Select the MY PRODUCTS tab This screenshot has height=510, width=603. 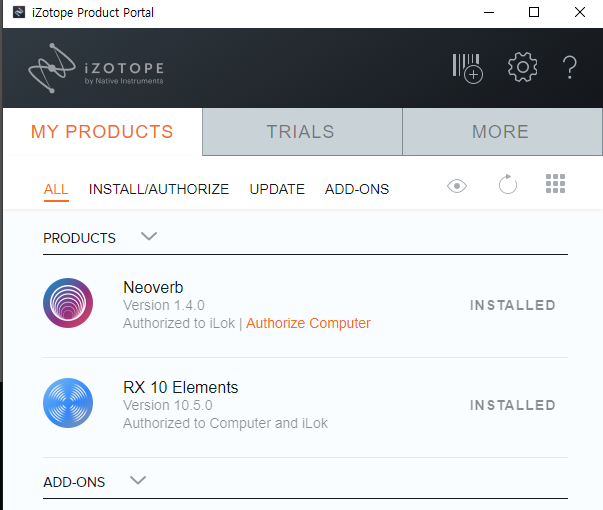click(102, 132)
